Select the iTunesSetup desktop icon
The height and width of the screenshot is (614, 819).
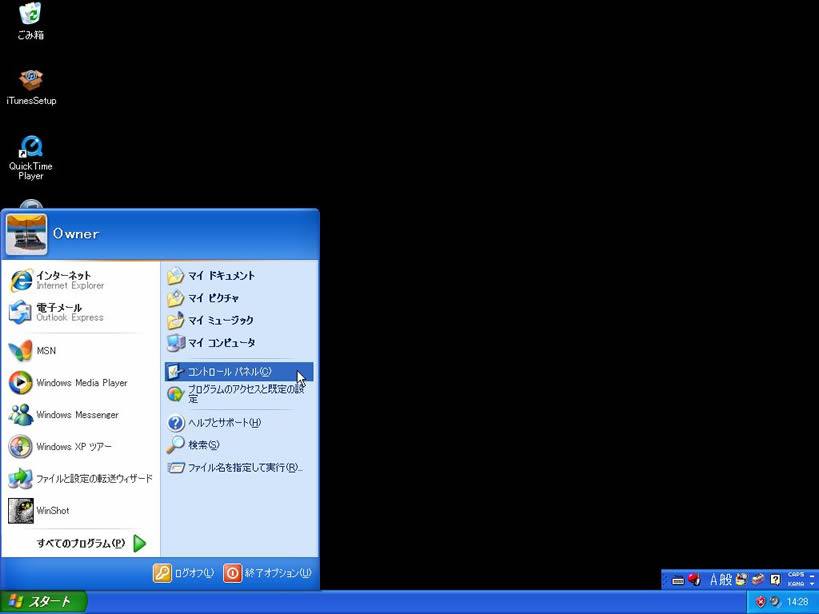coord(31,87)
